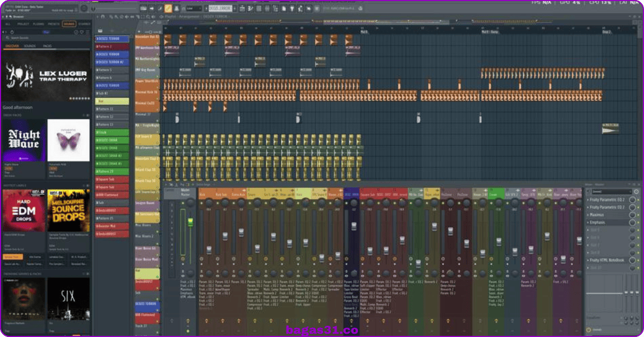Turn the Maximus slot mix knob
The height and width of the screenshot is (337, 644).
632,215
